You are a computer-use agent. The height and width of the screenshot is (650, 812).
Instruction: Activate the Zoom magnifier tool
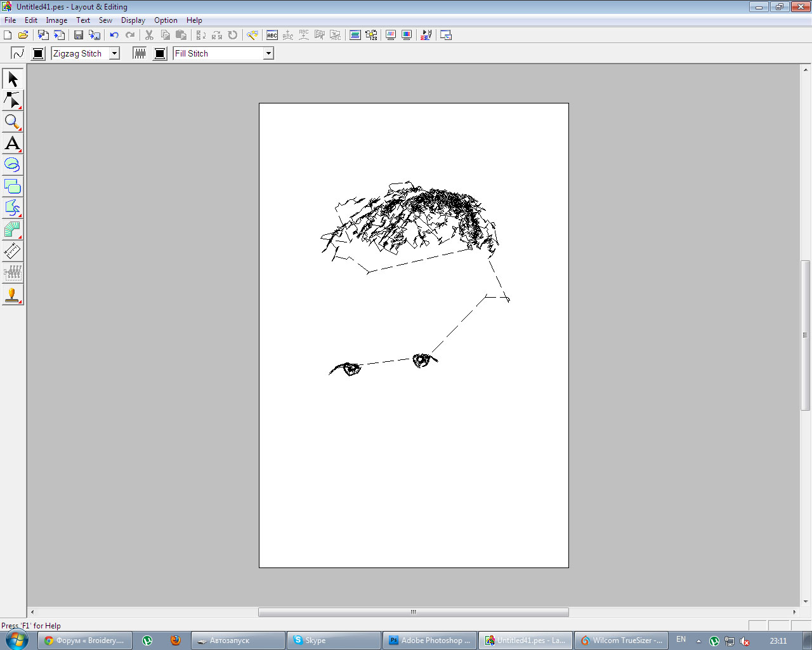pos(13,122)
